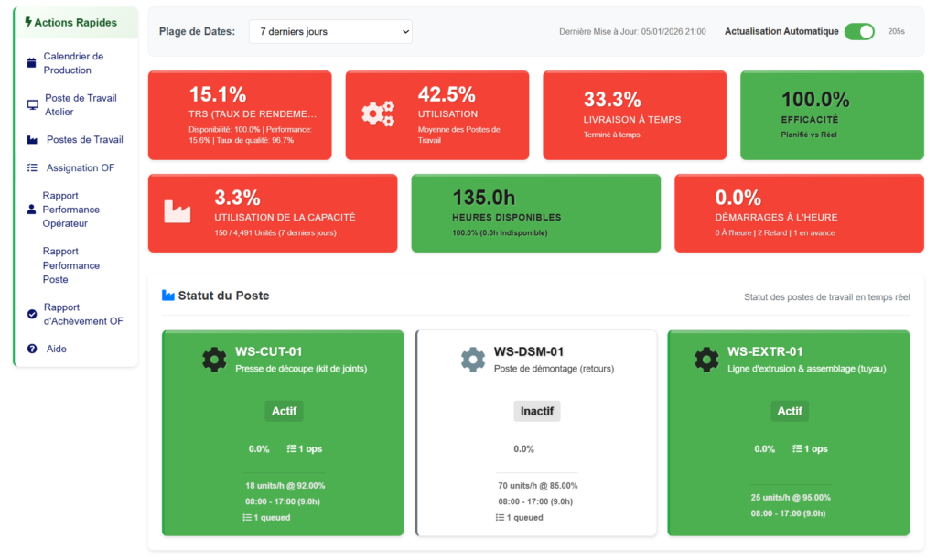The image size is (937, 560).
Task: Select the Rapport Performance Opérateur person icon
Action: tap(30, 210)
